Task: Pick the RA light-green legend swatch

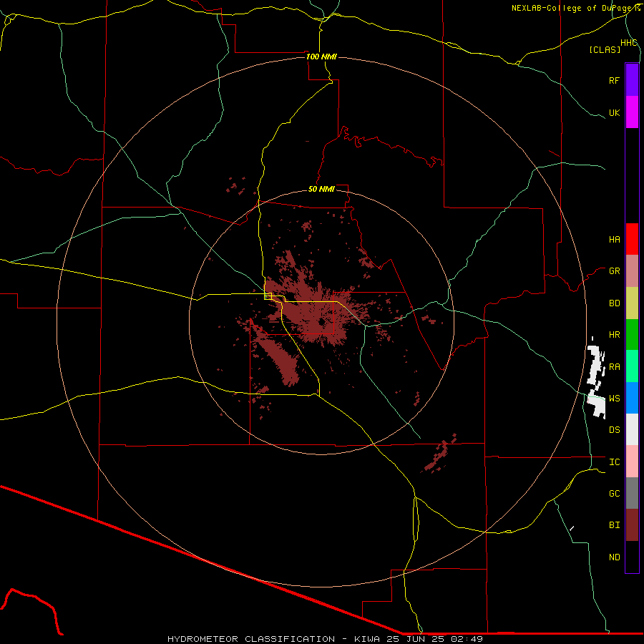Action: coord(632,366)
